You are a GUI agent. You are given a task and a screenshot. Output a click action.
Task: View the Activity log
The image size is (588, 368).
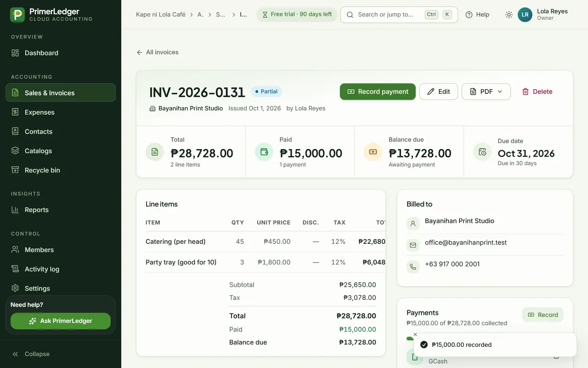pyautogui.click(x=61, y=269)
